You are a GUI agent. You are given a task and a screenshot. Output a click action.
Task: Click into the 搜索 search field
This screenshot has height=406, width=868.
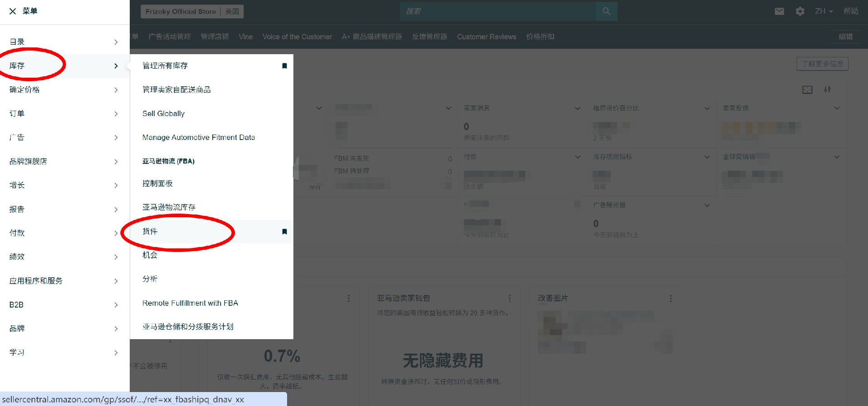[497, 11]
